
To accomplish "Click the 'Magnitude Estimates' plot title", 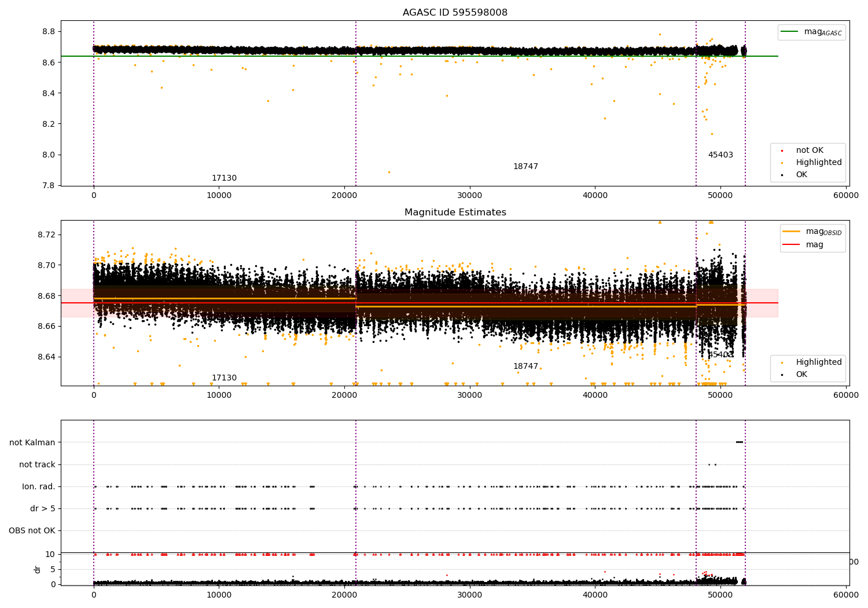I will pos(455,213).
